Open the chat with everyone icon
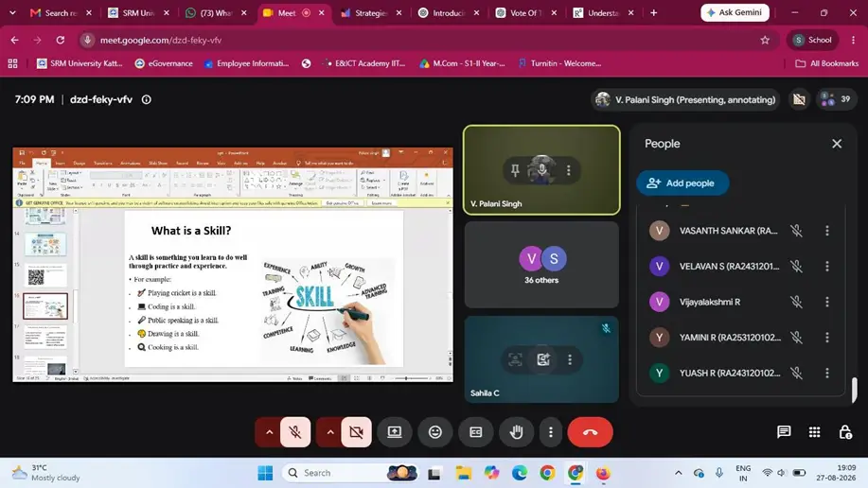Viewport: 868px width, 488px height. coord(784,431)
